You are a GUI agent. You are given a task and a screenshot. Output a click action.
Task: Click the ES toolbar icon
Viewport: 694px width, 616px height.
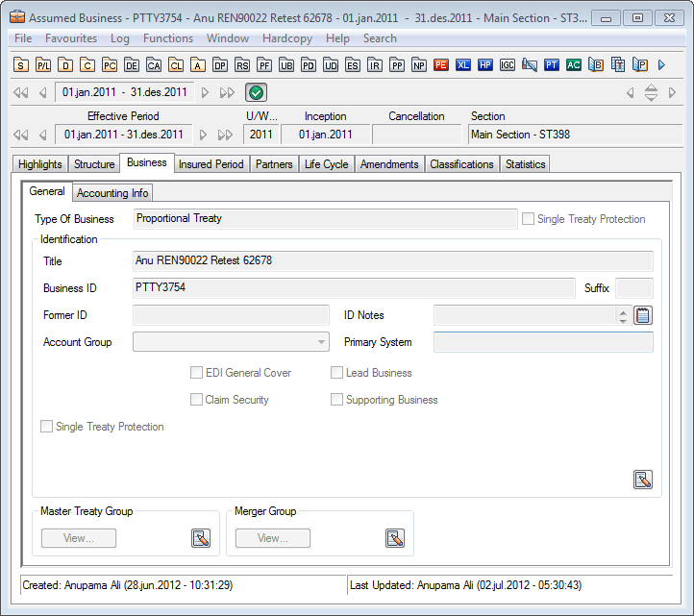tap(353, 65)
